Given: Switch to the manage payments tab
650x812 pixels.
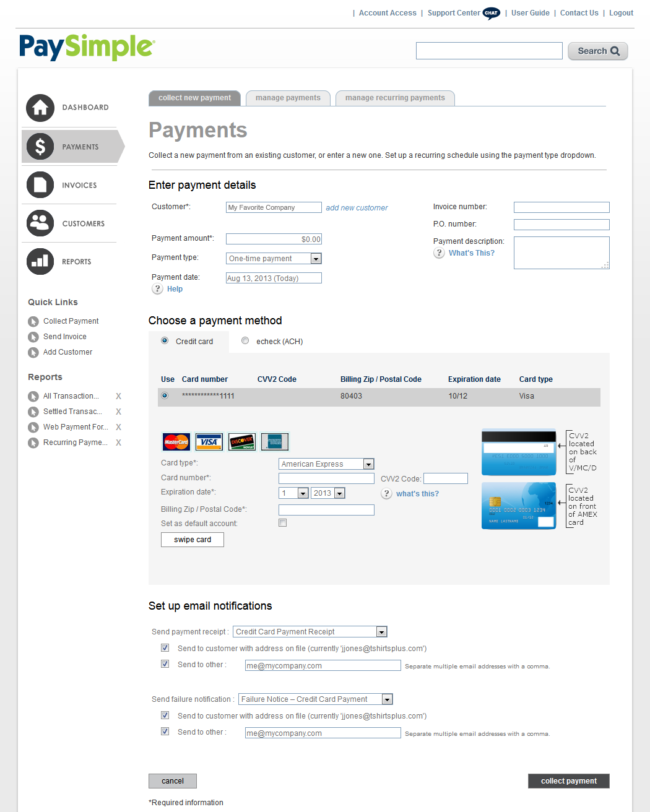Looking at the screenshot, I should click(x=288, y=98).
